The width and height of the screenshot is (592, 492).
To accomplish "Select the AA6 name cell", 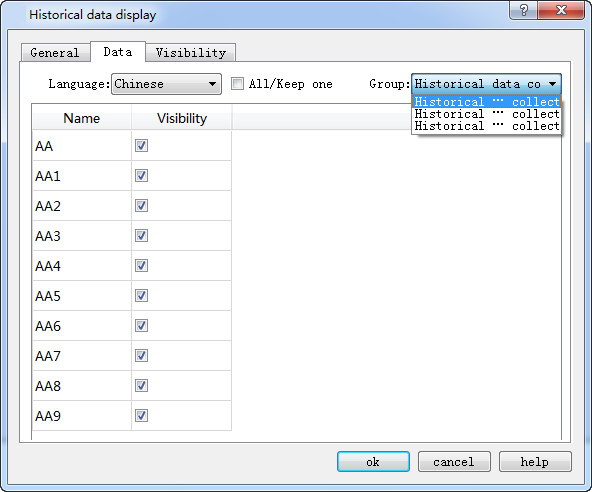I will [x=82, y=326].
